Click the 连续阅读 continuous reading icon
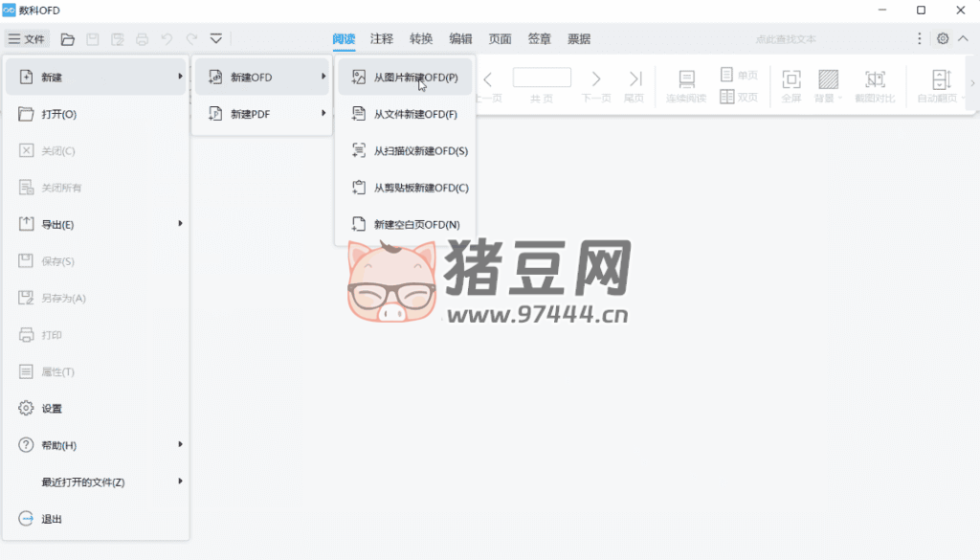This screenshot has height=560, width=980. pyautogui.click(x=686, y=79)
